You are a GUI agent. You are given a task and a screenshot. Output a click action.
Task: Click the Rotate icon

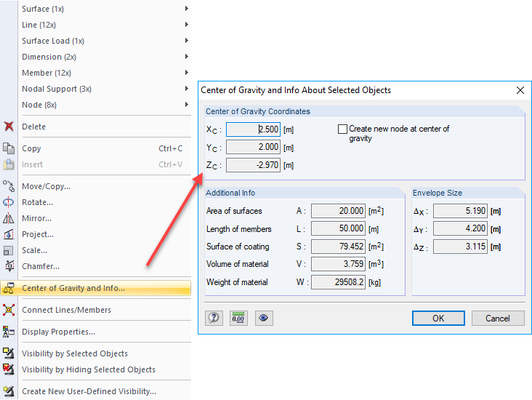pos(9,202)
